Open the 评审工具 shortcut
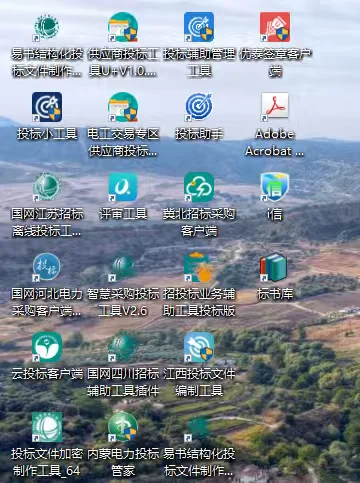This screenshot has width=360, height=483. tap(123, 187)
